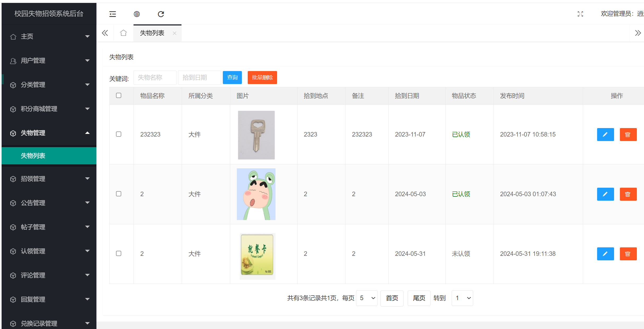Image resolution: width=644 pixels, height=329 pixels.
Task: Click the 失物管理 sidebar icon
Action: 13,133
